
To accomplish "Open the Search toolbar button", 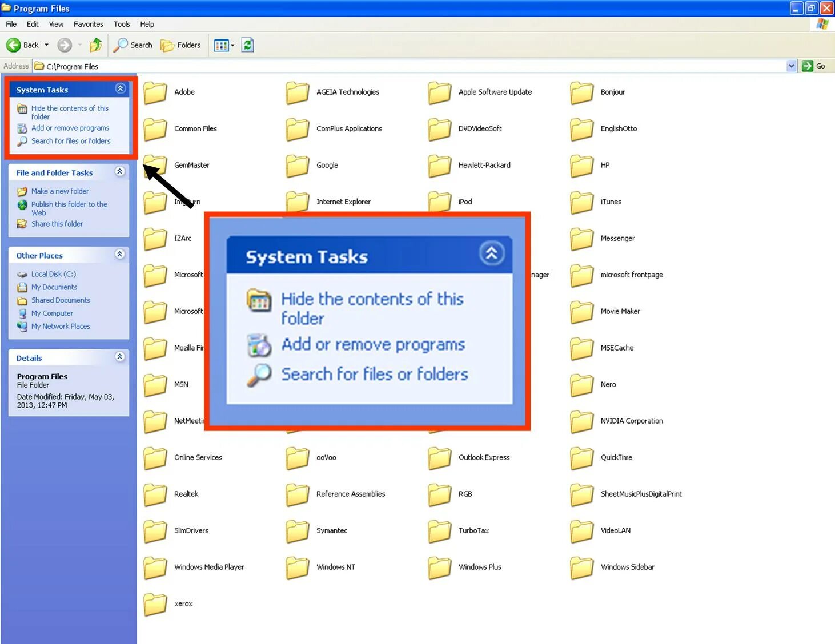I will [133, 45].
